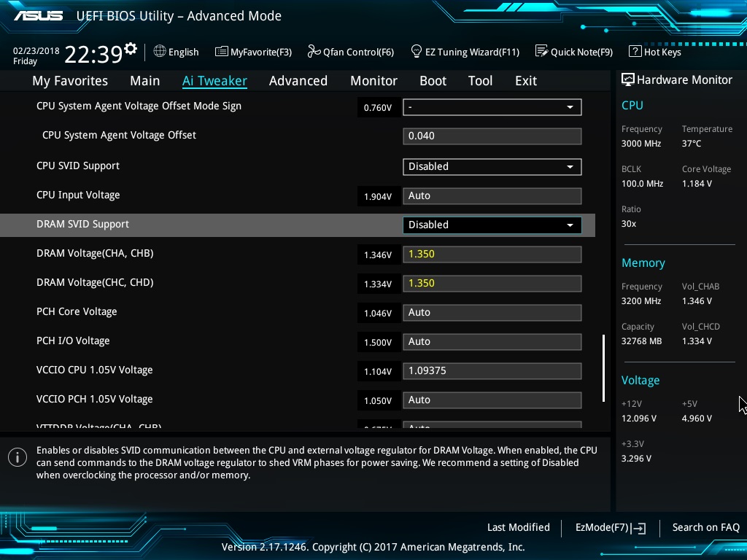Expand the CPU SVID Support dropdown

tap(492, 167)
